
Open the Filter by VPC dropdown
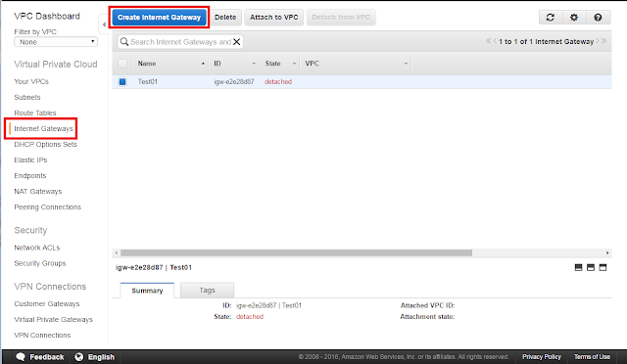(56, 41)
